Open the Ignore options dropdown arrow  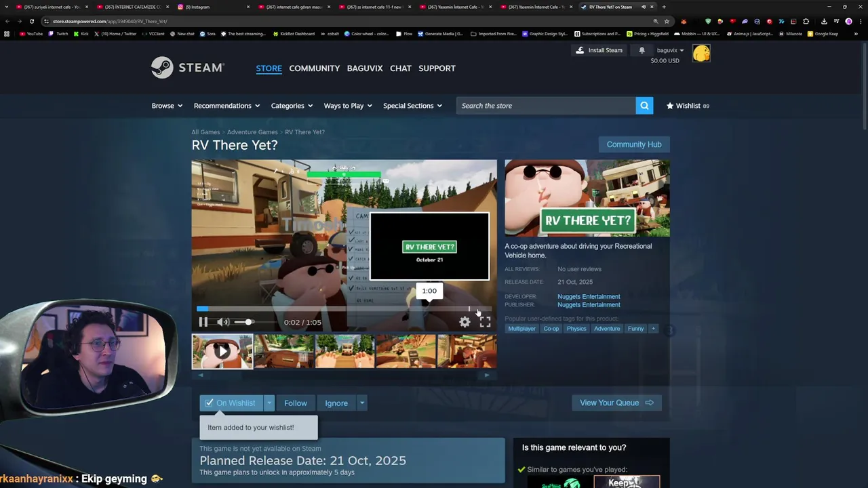[362, 403]
